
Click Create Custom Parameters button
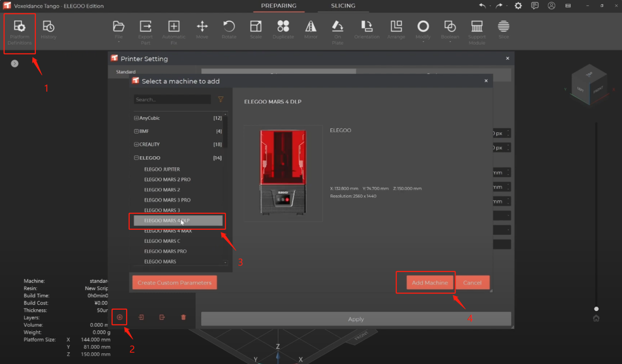pos(175,283)
